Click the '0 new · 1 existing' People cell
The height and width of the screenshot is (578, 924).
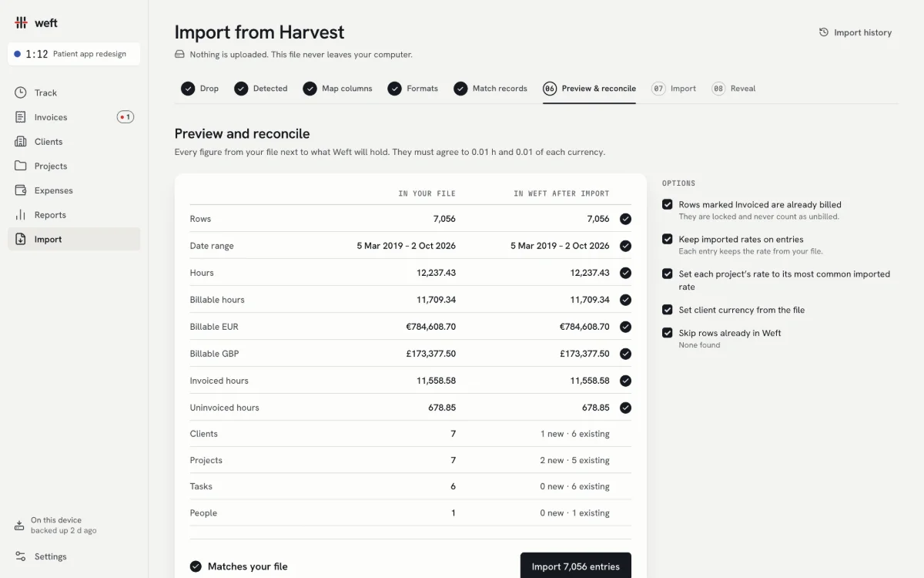[x=575, y=513]
